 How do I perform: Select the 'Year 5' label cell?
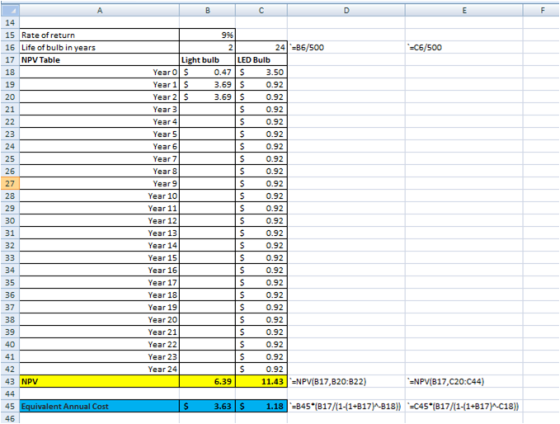[100, 134]
